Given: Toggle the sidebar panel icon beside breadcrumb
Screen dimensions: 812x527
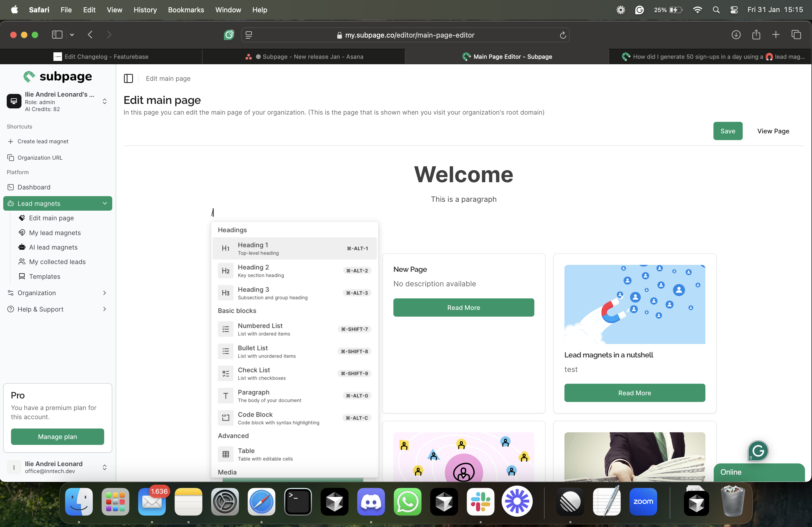Looking at the screenshot, I should coord(128,78).
